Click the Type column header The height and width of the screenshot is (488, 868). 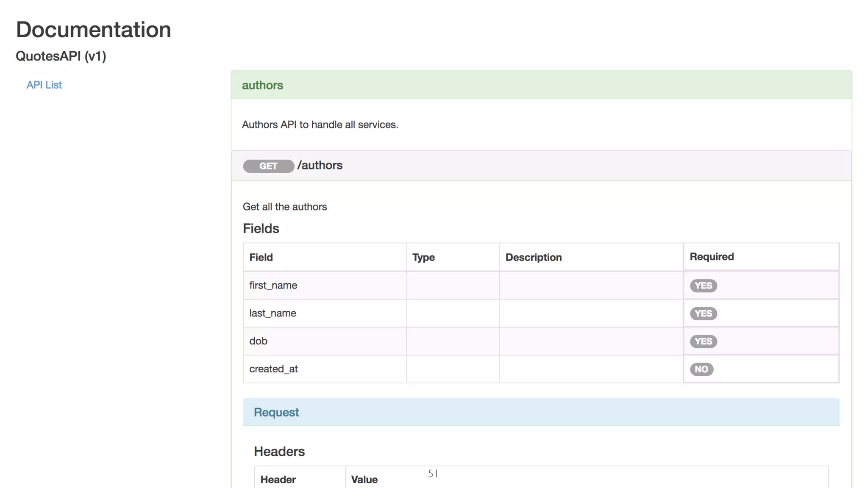[423, 258]
